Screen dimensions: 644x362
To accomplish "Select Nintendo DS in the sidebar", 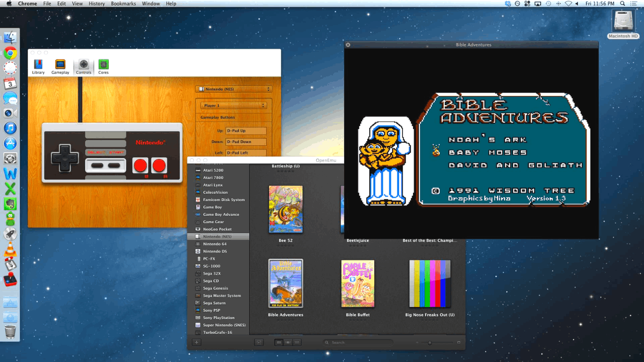I will coord(218,251).
